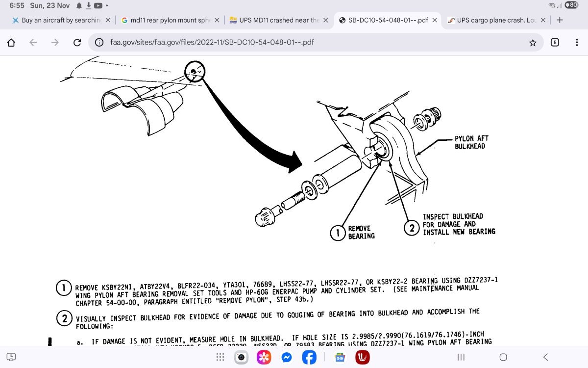
Task: Reload the current PDF page
Action: pos(77,43)
